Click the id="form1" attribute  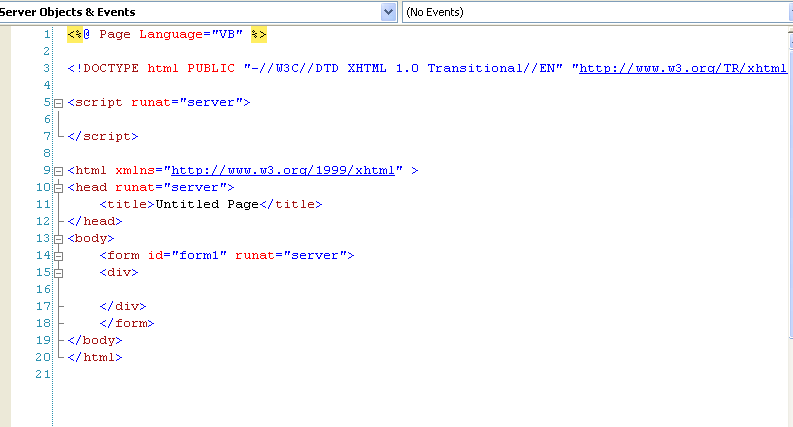(x=187, y=255)
